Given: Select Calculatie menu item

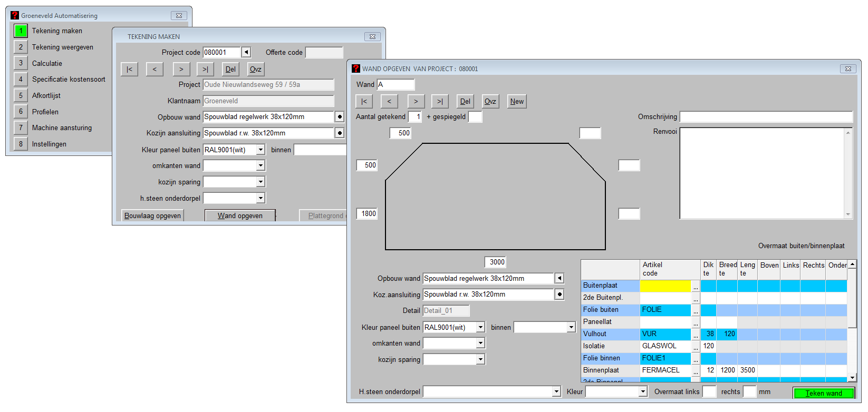Looking at the screenshot, I should pos(47,63).
